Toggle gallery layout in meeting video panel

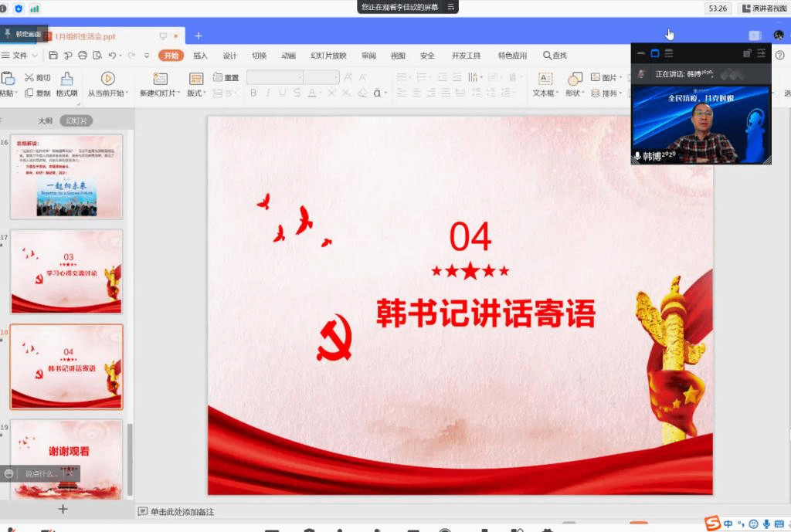pos(668,53)
